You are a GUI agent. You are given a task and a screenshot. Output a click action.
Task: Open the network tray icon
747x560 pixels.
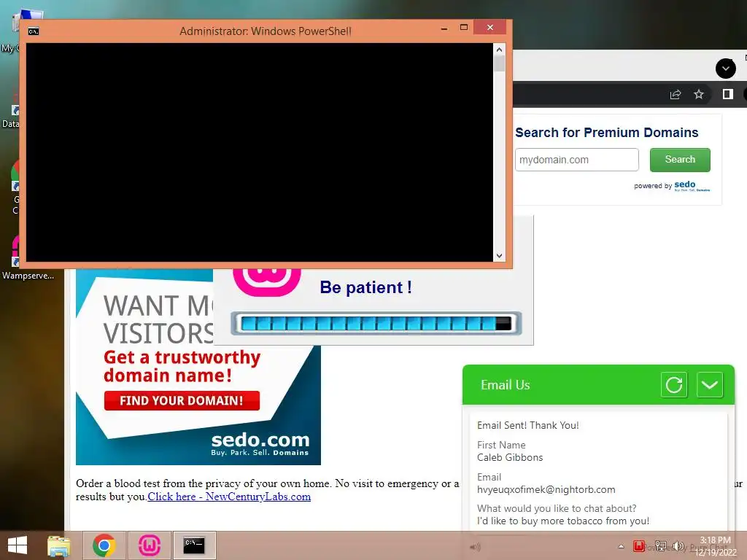661,546
